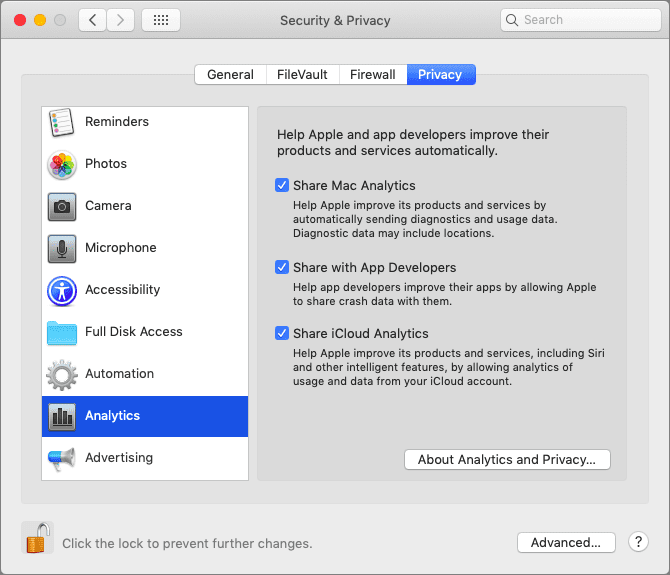
Task: Click the Search field in the toolbar
Action: point(581,20)
